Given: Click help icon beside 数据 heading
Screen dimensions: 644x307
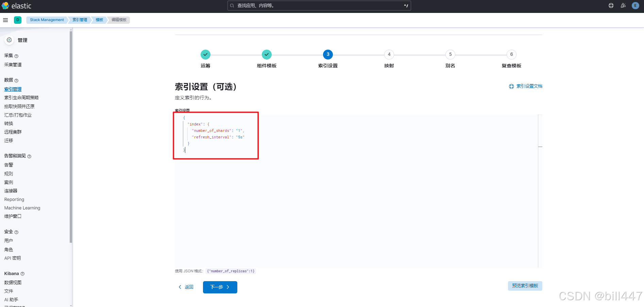Looking at the screenshot, I should 16,81.
